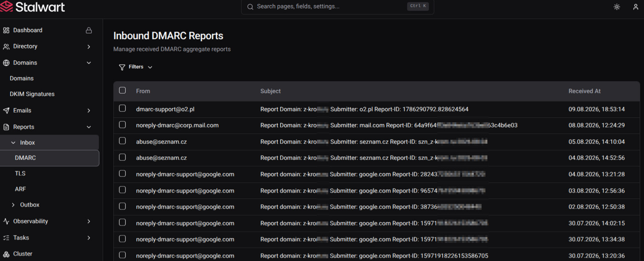
Task: Click the Stalwart brand name
Action: (x=41, y=7)
